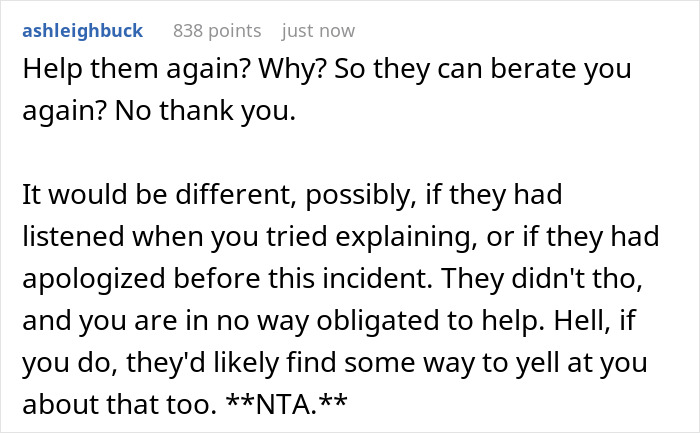700x433 pixels.
Task: Click the 838 points score
Action: click(x=217, y=31)
